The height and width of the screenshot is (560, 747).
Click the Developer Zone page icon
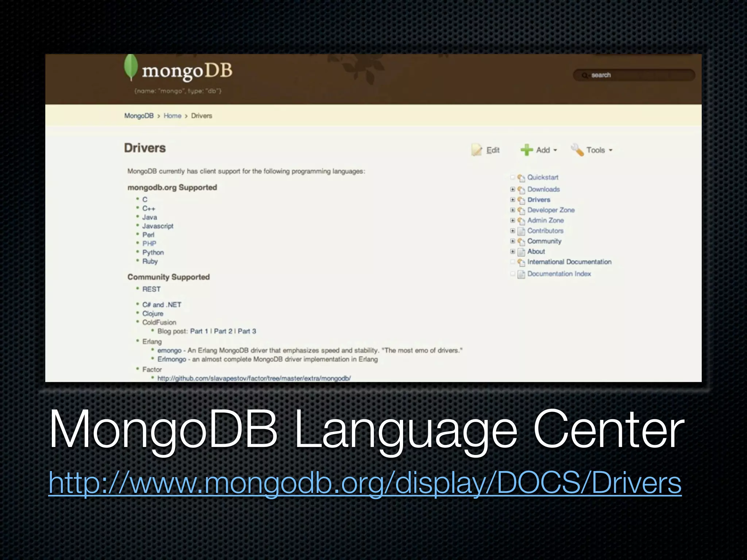(x=521, y=210)
